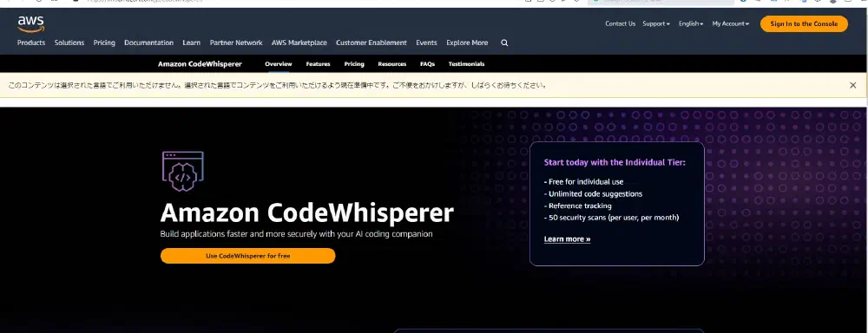Expand the My Account dropdown

730,23
